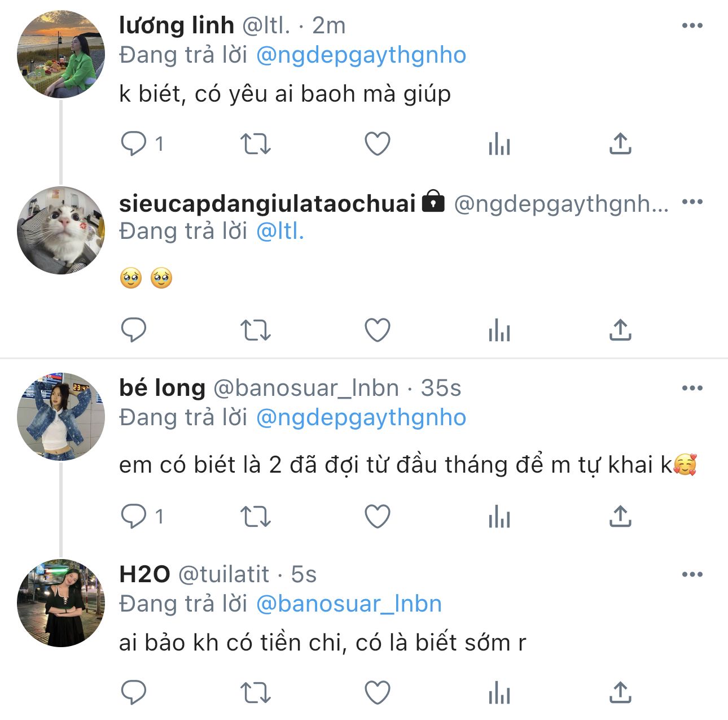View H2O's profile avatar
This screenshot has height=720, width=728.
coord(61,603)
